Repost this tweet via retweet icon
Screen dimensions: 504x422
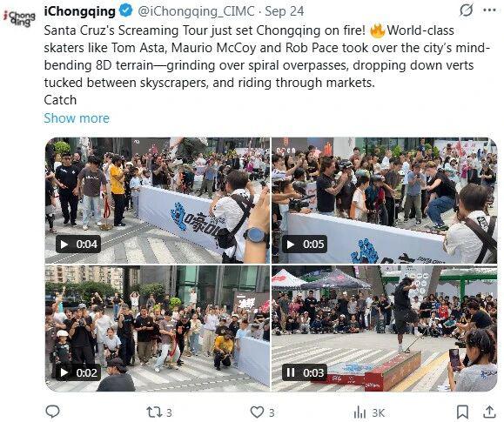point(154,412)
